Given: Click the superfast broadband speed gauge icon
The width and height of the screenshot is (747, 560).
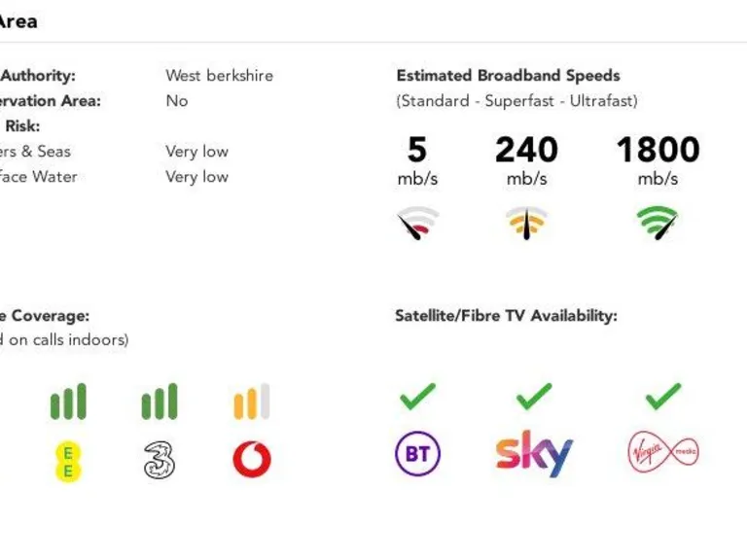Looking at the screenshot, I should tap(526, 223).
